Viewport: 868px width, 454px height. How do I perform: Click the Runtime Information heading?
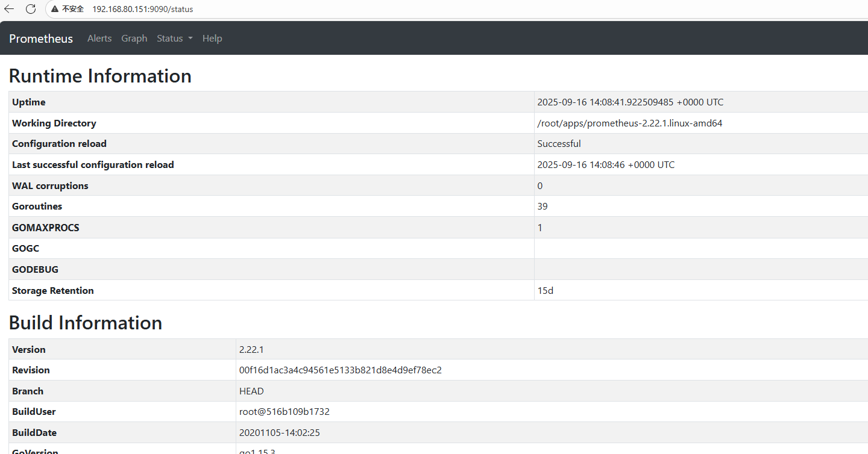(x=100, y=76)
